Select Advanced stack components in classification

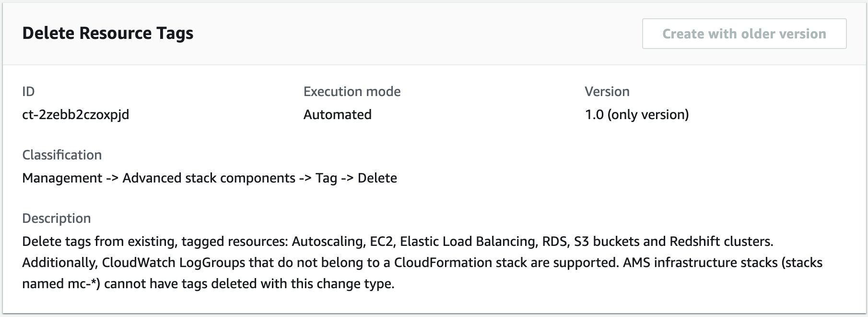pos(209,178)
